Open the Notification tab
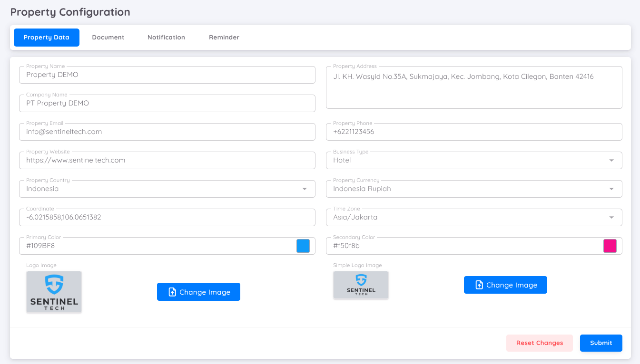640x364 pixels. pos(166,37)
